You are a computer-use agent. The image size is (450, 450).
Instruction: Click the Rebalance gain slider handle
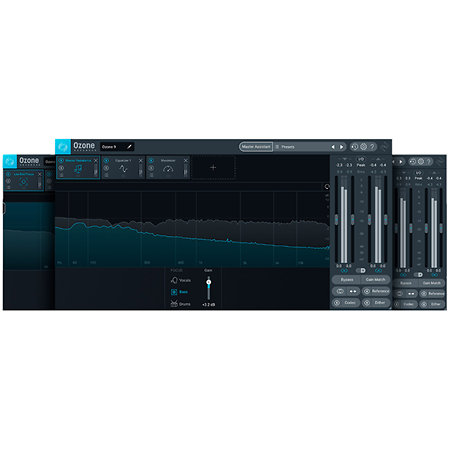point(209,282)
